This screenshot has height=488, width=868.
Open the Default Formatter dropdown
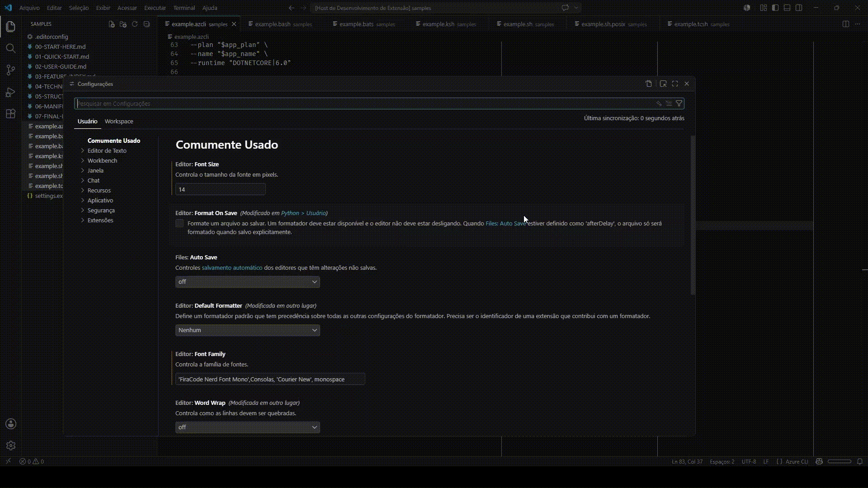[x=247, y=330]
